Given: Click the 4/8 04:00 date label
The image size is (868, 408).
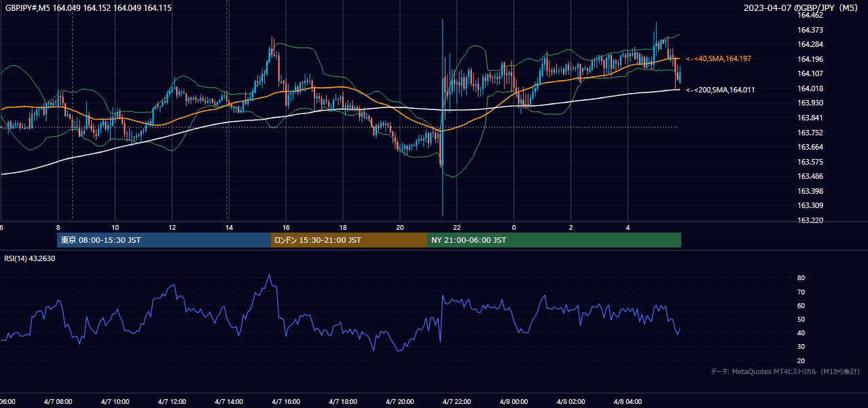Looking at the screenshot, I should point(628,402).
